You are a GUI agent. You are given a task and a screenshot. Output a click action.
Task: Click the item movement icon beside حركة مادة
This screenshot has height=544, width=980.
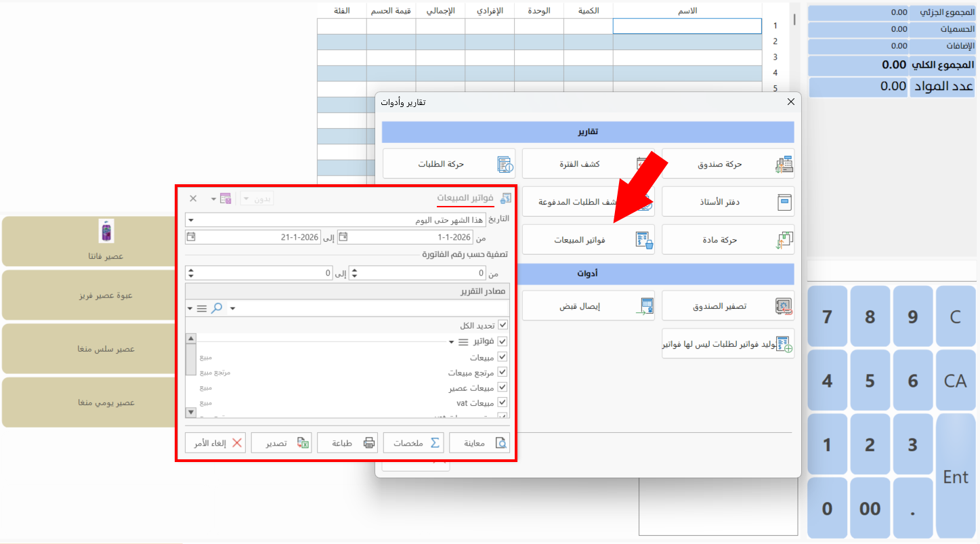(x=784, y=240)
